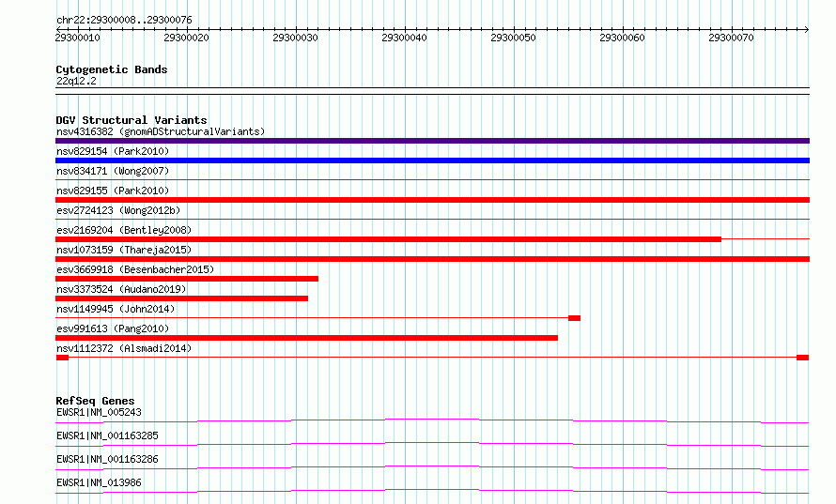The width and height of the screenshot is (836, 504).
Task: Click nsv1112372 (Alsmadi2014) label
Action: coord(124,348)
